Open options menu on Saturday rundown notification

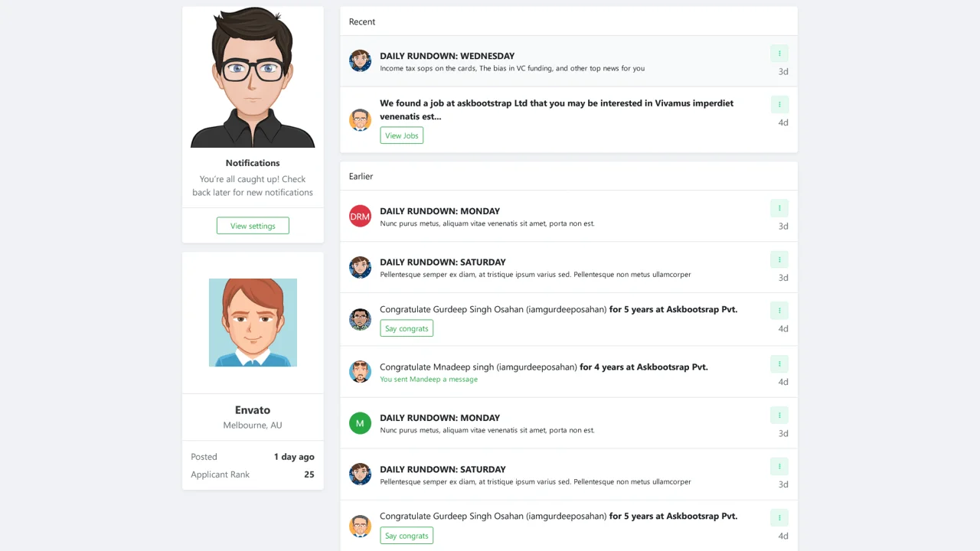(779, 259)
